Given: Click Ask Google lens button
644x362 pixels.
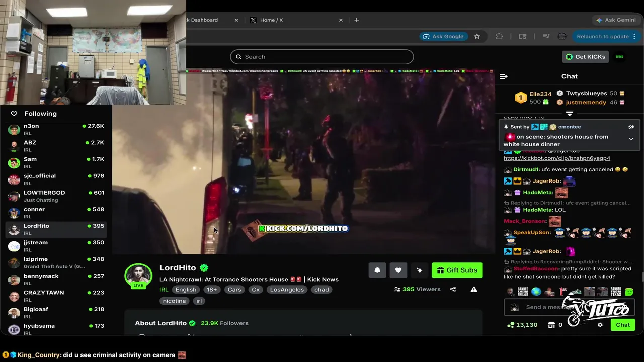Looking at the screenshot, I should [443, 36].
